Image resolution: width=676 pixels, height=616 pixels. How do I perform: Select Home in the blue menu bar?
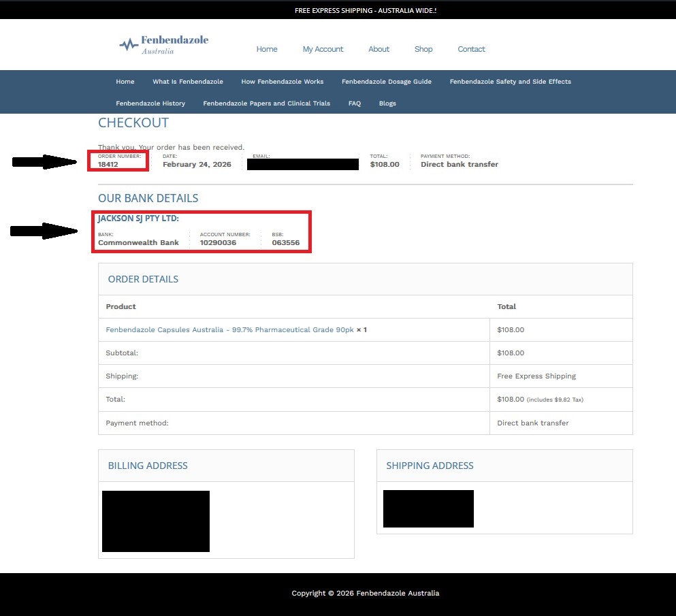(x=125, y=82)
